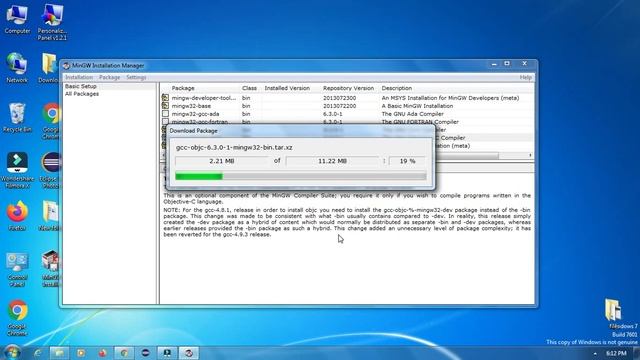
Task: Sort by the Description column header
Action: tap(397, 88)
